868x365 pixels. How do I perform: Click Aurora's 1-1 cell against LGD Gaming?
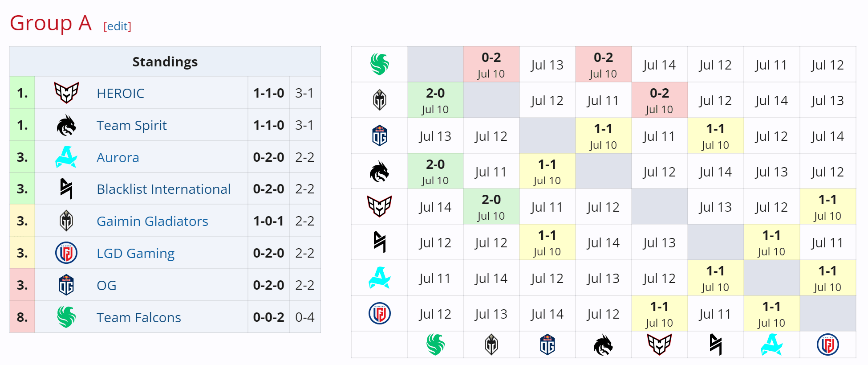827,278
